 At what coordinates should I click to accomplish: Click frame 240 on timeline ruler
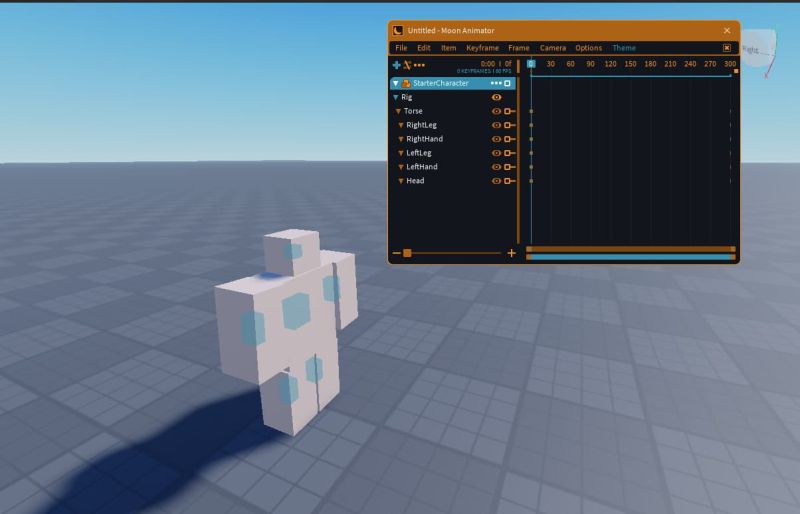[690, 64]
